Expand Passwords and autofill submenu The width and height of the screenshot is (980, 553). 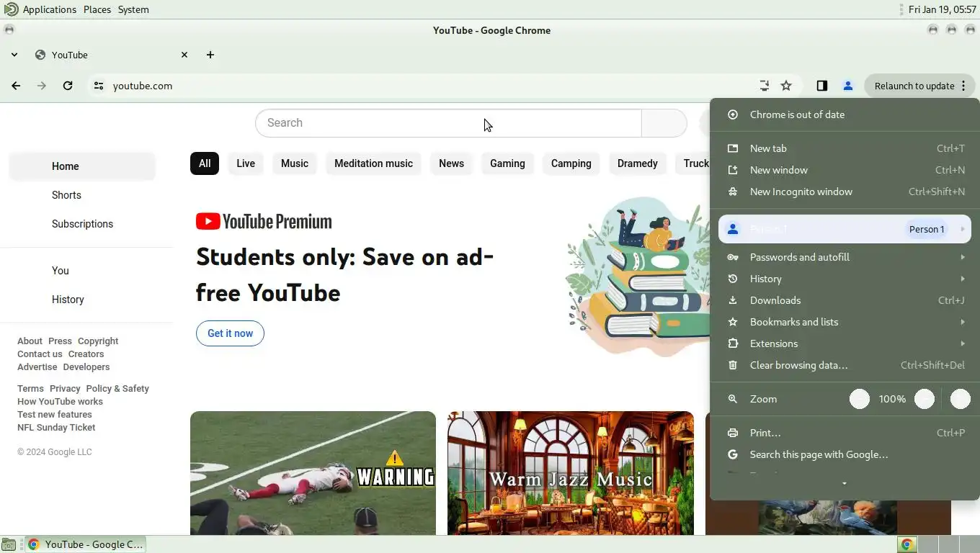(845, 257)
